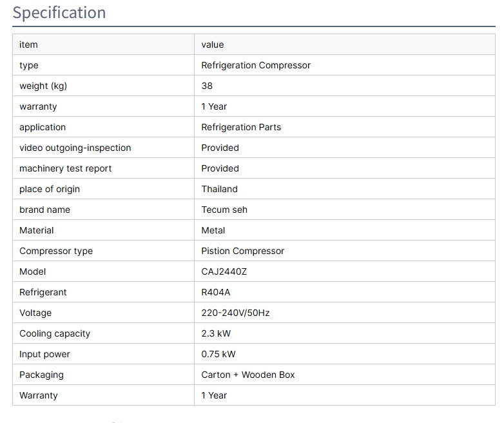Click the machinery test report label
Image resolution: width=504 pixels, height=423 pixels.
(66, 168)
